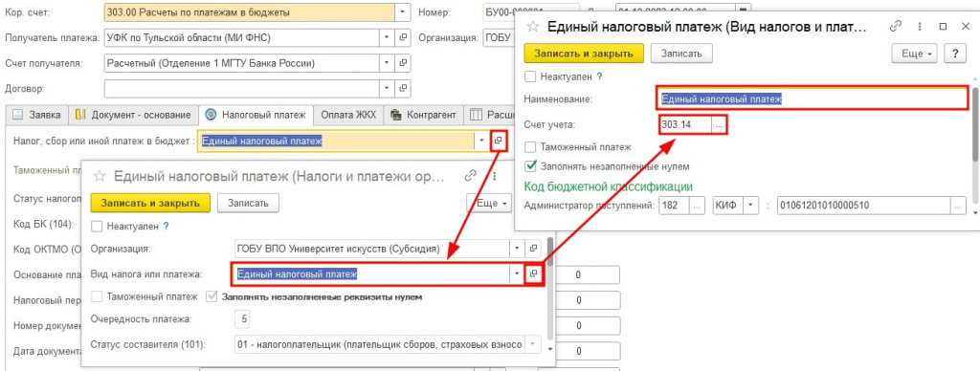Open three-dots menu in Вид налогов и платежей window
This screenshot has height=371, width=980.
click(x=920, y=27)
